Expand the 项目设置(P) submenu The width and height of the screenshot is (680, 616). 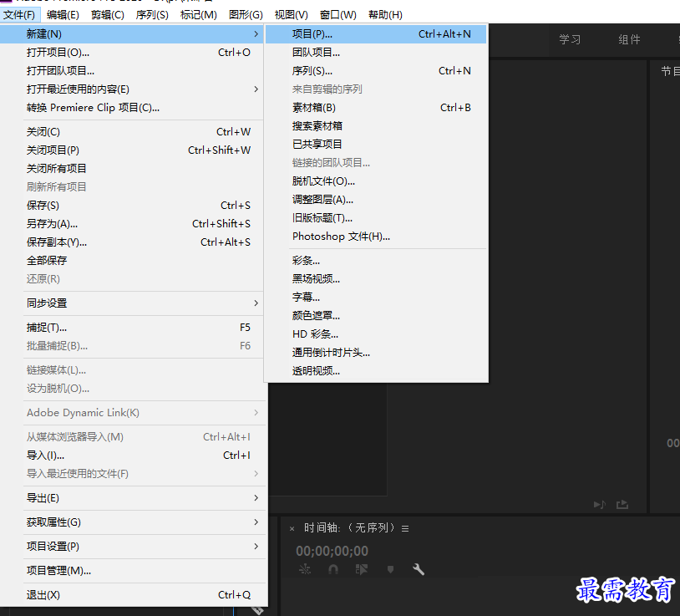132,547
